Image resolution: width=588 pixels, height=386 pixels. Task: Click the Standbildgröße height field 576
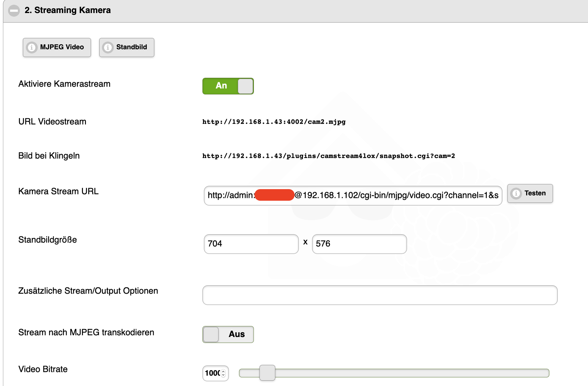tap(359, 244)
